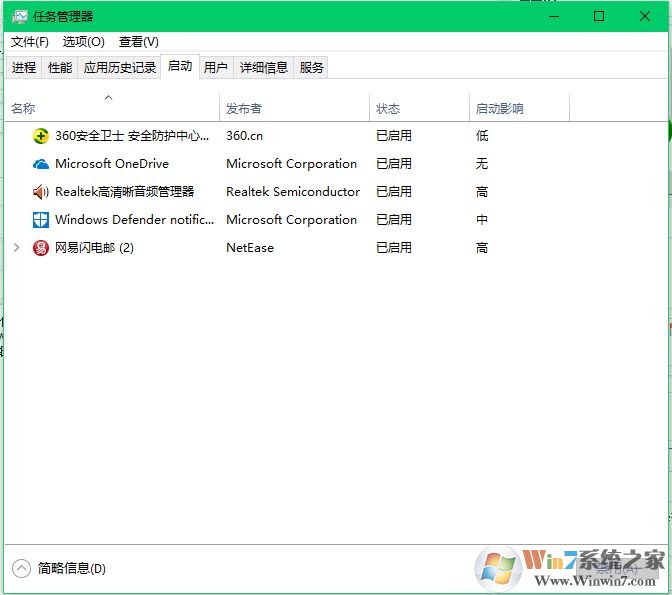Screen dimensions: 672x595
Task: Click the Realtek Semiconductor publisher cell
Action: (293, 192)
